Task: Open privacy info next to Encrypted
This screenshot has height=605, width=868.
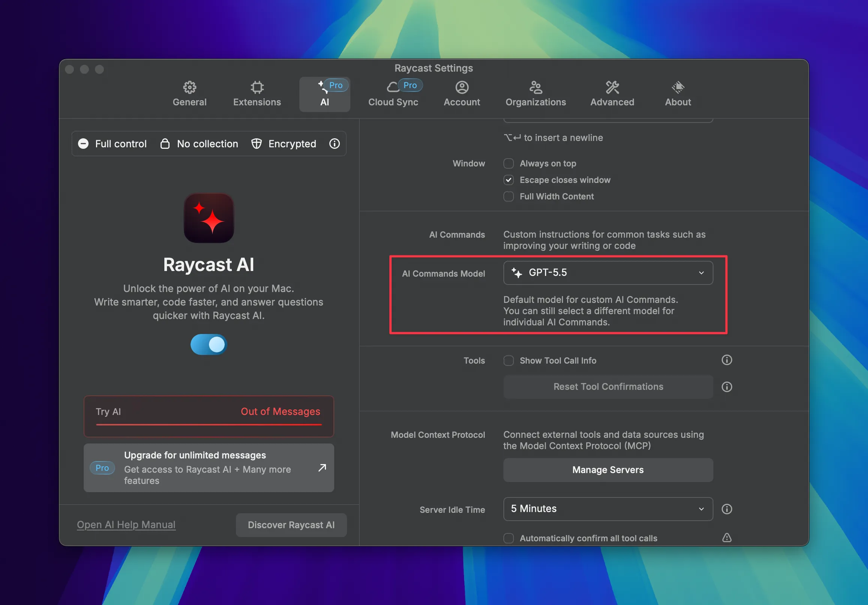Action: (x=334, y=144)
